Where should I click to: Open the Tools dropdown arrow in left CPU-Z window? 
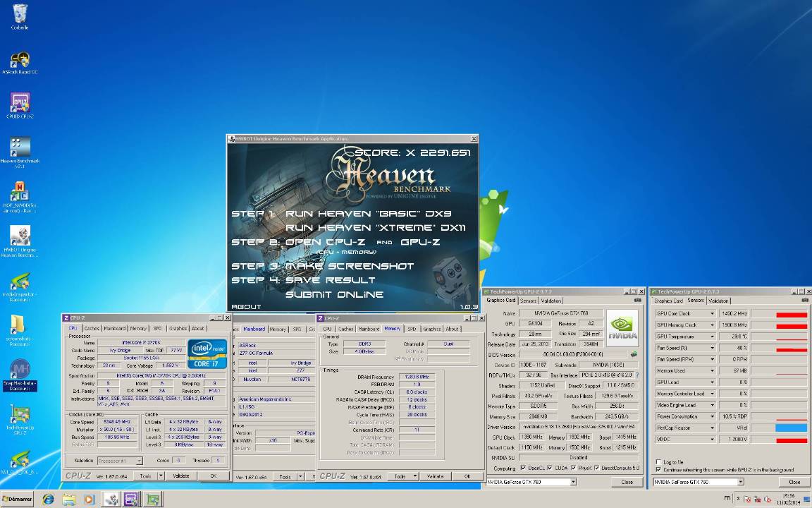[x=161, y=476]
